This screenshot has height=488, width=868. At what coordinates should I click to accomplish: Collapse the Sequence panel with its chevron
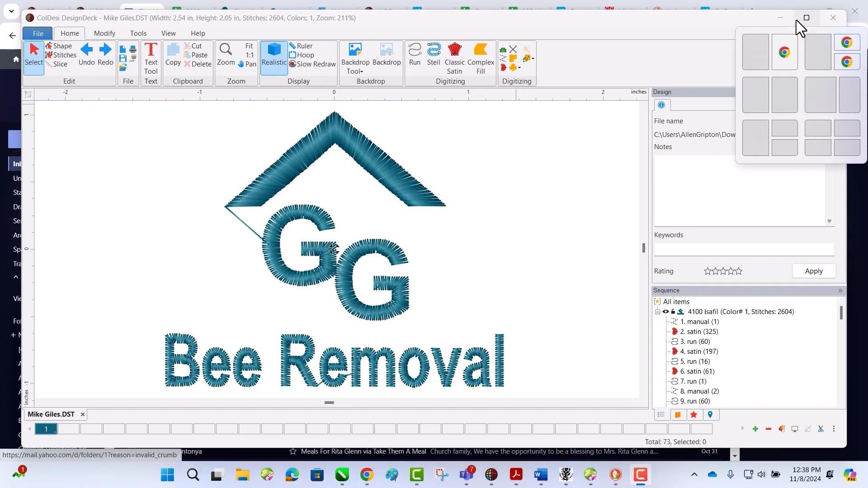tap(840, 291)
